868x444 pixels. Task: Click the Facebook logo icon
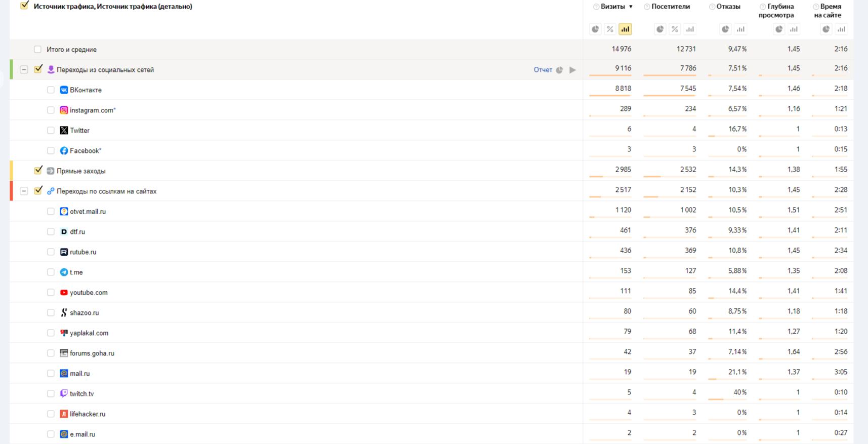[x=64, y=150]
